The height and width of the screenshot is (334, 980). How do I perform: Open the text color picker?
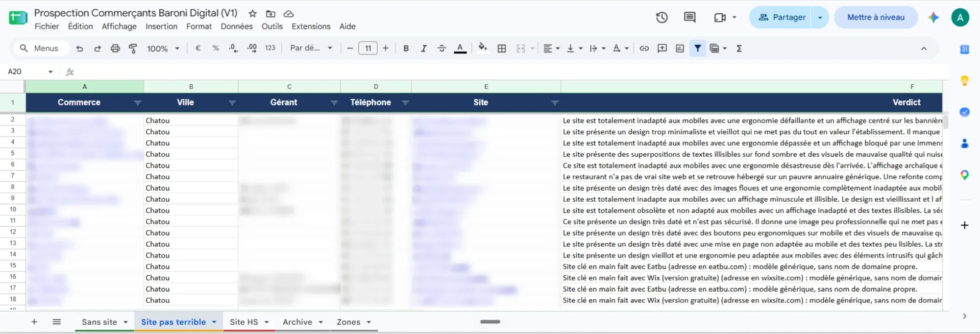(x=460, y=48)
